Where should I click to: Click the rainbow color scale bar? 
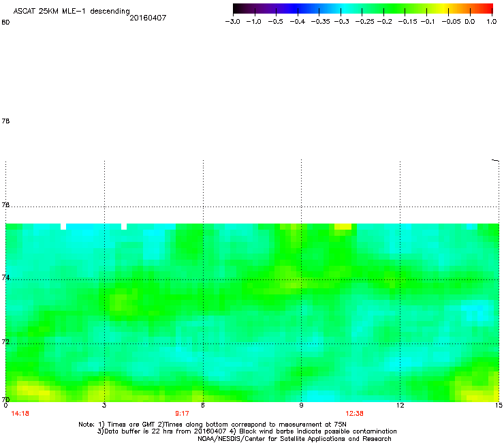coord(363,9)
